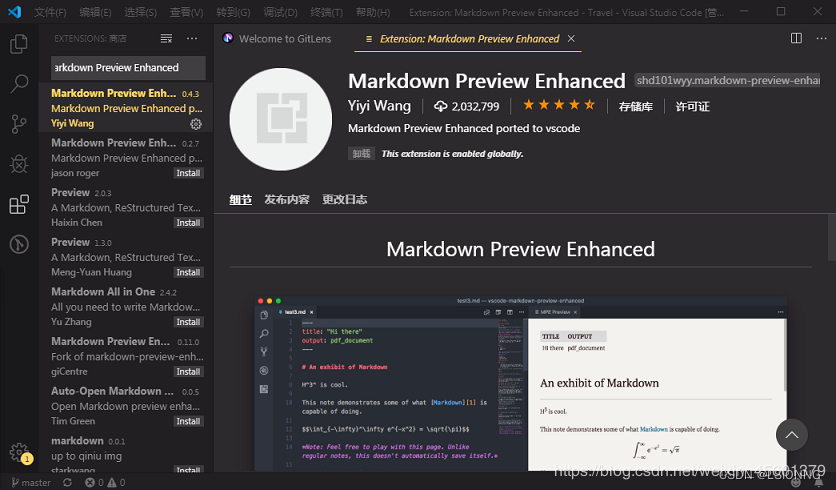Click the extension's large round logo

coord(281,119)
